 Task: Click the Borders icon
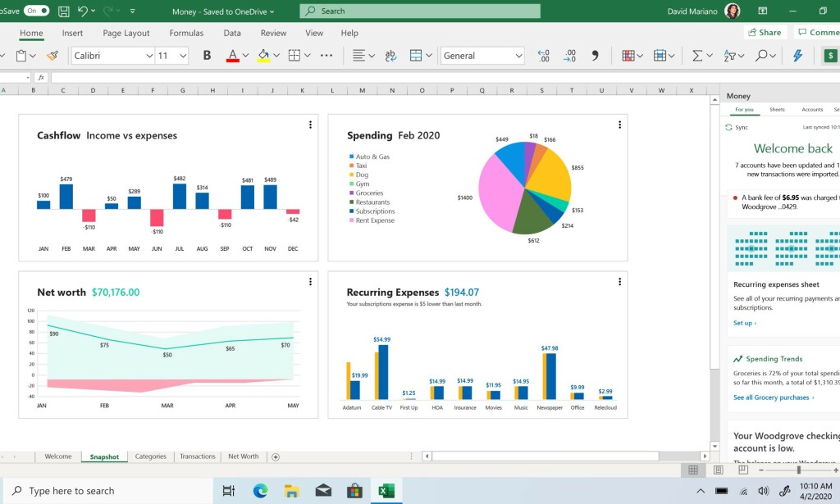pos(294,56)
